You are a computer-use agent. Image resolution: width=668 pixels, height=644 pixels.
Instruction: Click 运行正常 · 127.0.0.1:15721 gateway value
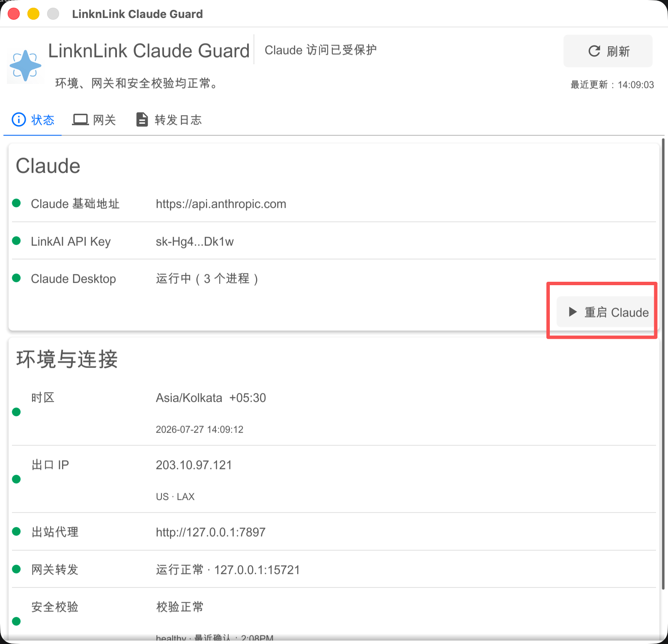228,570
